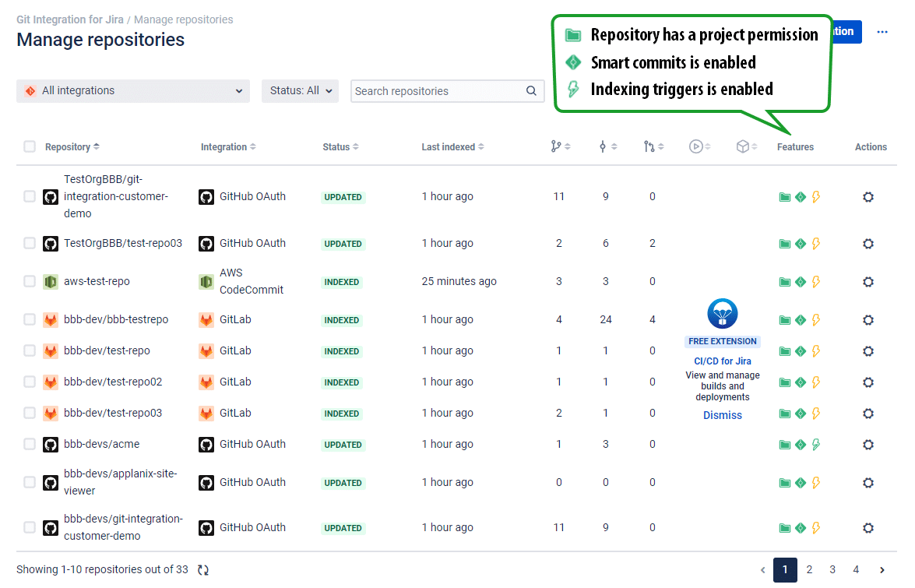Go to pagination page 1
Viewport: 915px width, 588px height.
[786, 570]
